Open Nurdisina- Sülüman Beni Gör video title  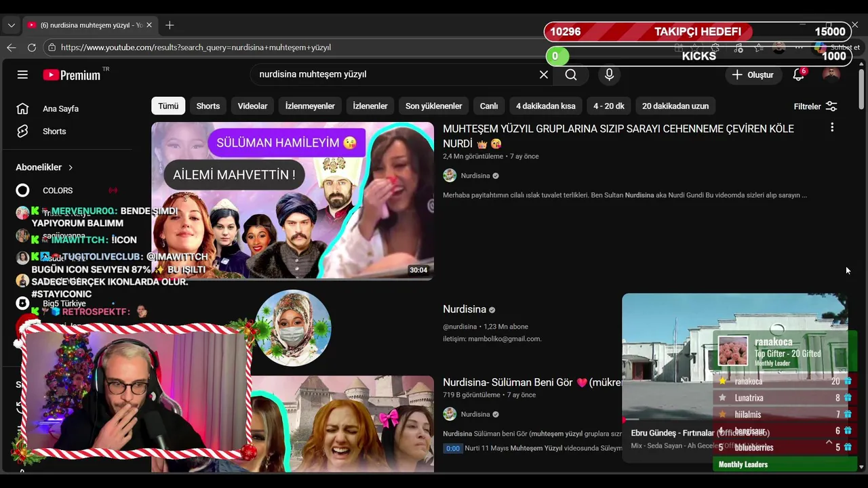pyautogui.click(x=532, y=382)
